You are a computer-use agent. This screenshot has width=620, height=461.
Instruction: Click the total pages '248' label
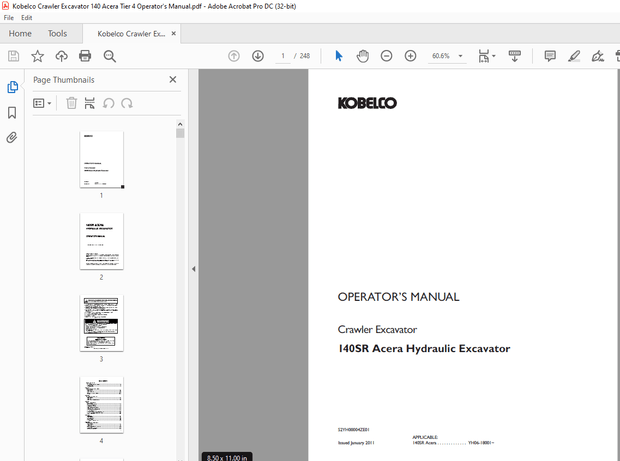[x=305, y=56]
